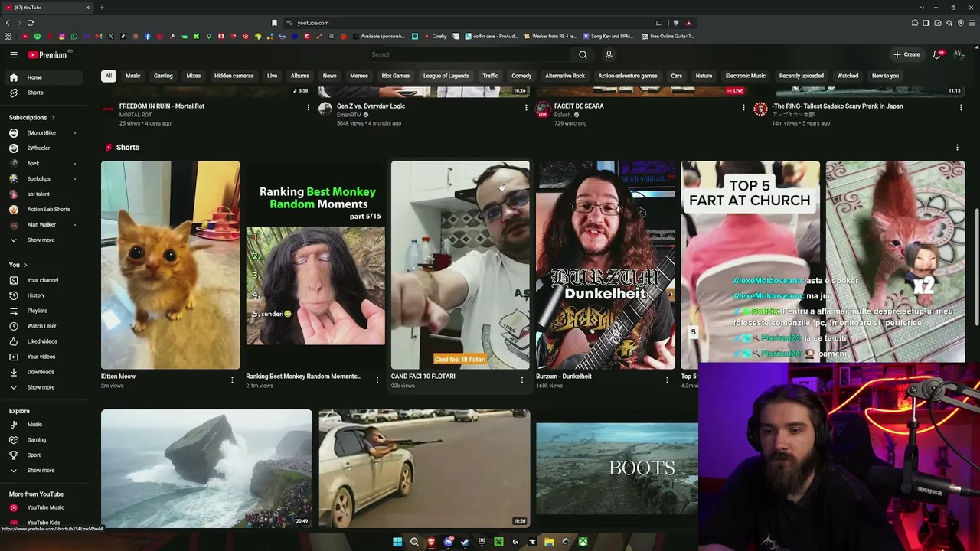Viewport: 980px width, 551px height.
Task: Click the Create button
Action: tap(906, 54)
